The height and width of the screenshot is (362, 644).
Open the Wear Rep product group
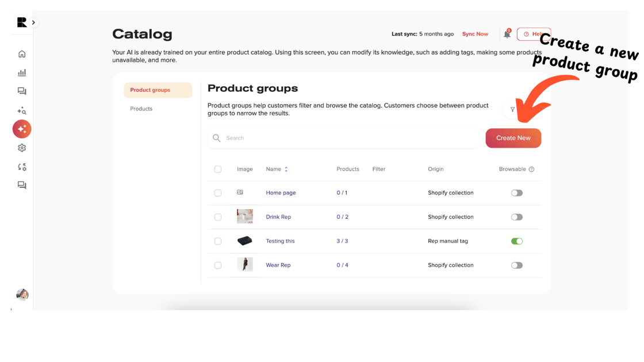pyautogui.click(x=278, y=265)
